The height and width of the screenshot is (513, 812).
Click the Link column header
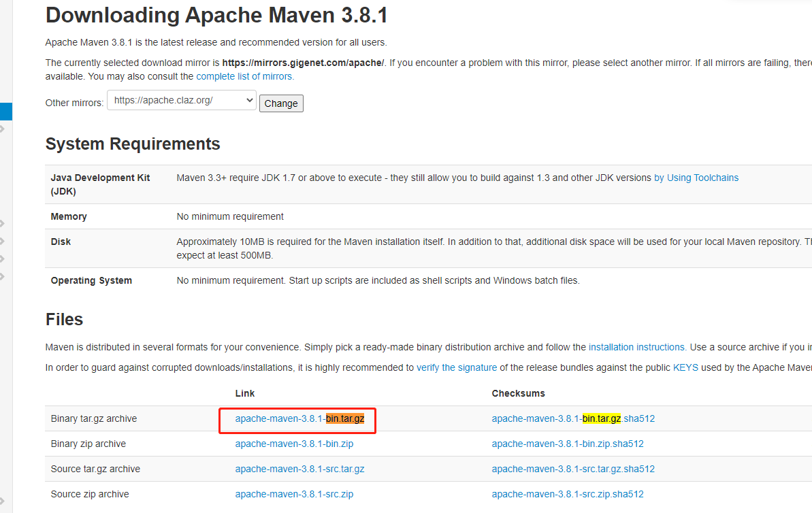(x=245, y=393)
